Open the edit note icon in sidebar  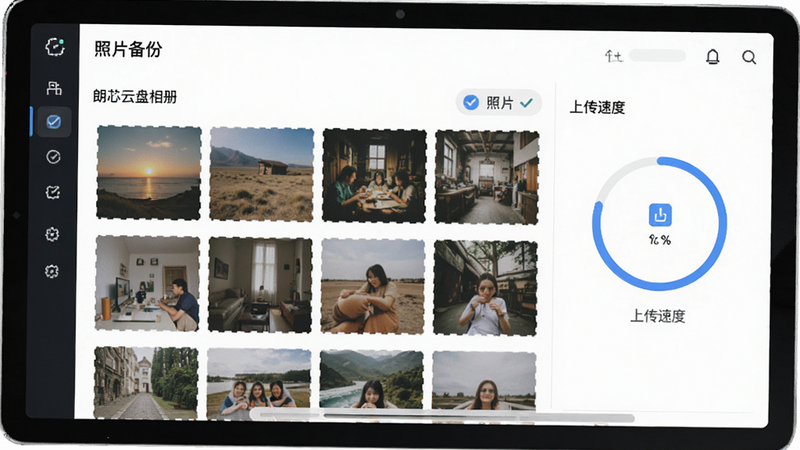[x=53, y=192]
